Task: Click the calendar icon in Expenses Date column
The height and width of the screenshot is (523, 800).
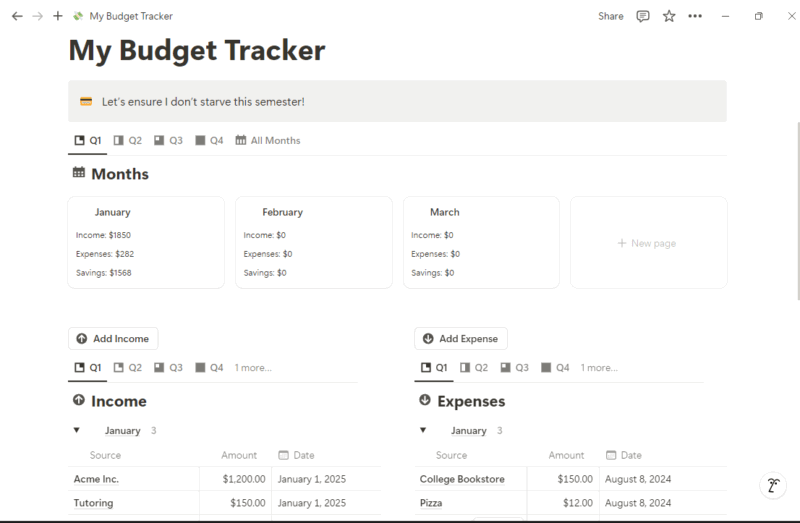Action: (x=611, y=455)
